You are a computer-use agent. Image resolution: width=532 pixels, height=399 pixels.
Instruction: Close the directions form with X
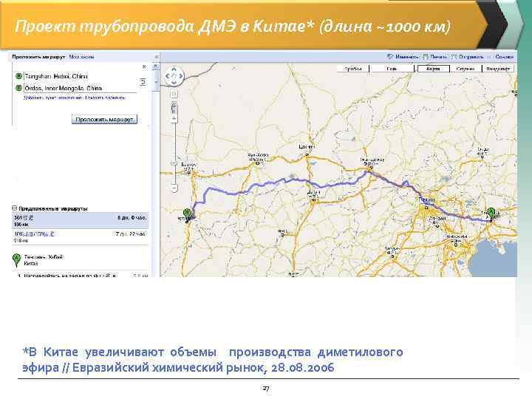[144, 66]
